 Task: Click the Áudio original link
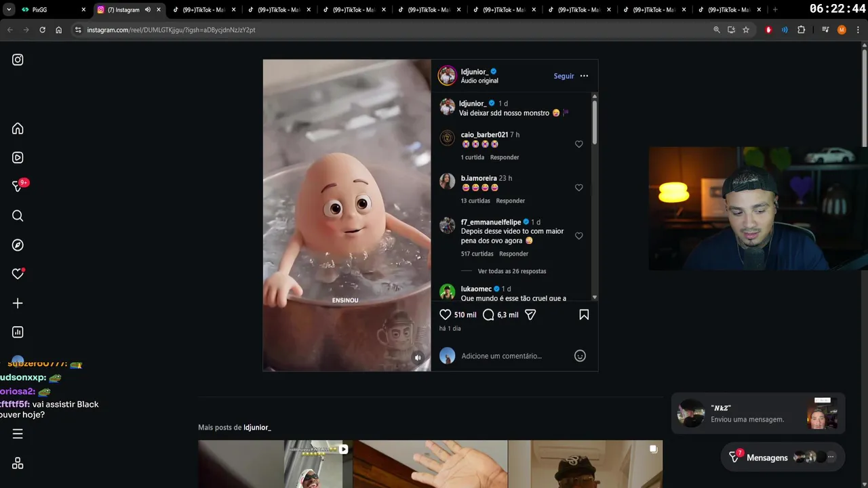coord(479,81)
